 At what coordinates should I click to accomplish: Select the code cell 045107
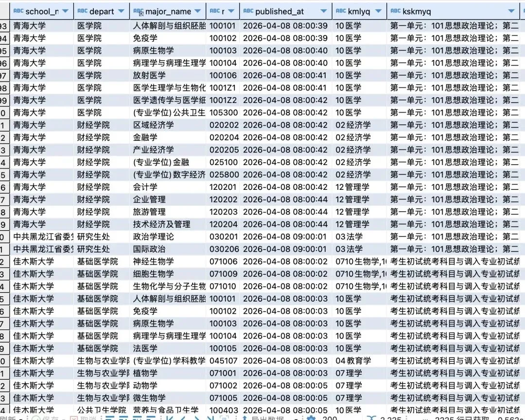[223, 360]
